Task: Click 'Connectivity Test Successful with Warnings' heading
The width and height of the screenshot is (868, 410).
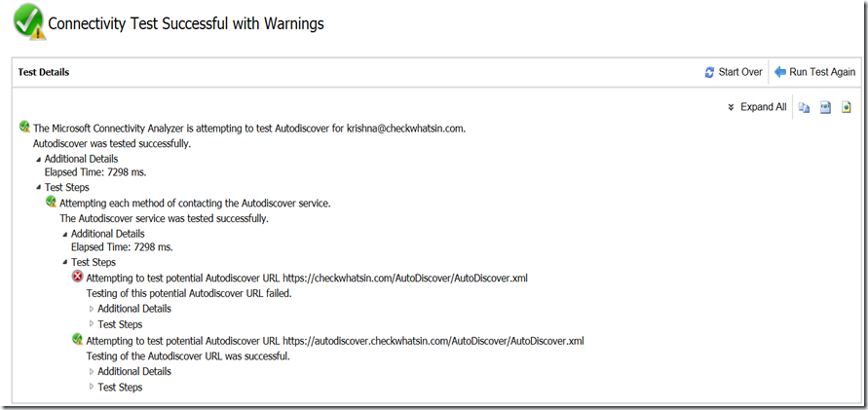Action: coord(186,23)
